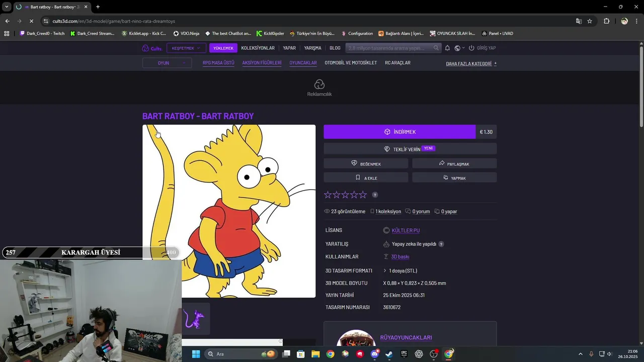The height and width of the screenshot is (362, 644).
Task: Open the KickKlipsler bookmark
Action: point(270,34)
